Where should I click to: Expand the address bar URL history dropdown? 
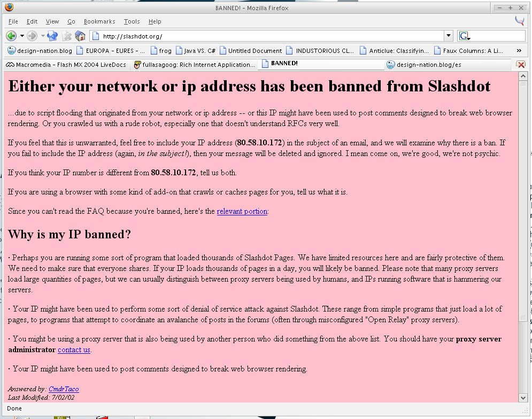point(449,36)
